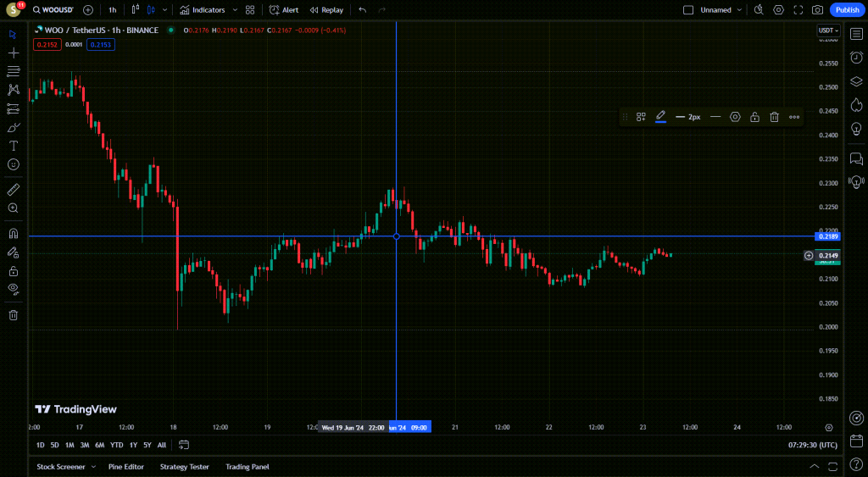The height and width of the screenshot is (477, 868).
Task: Toggle lock all drawing tools
Action: coord(14,271)
